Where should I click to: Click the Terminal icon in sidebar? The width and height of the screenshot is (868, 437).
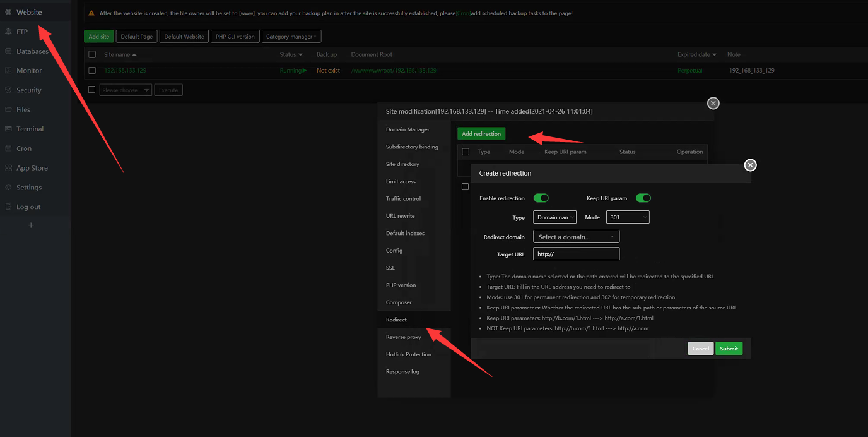(x=8, y=129)
